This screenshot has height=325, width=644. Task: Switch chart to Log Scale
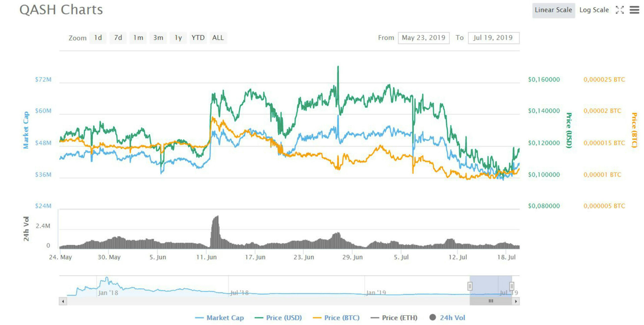[x=594, y=10]
